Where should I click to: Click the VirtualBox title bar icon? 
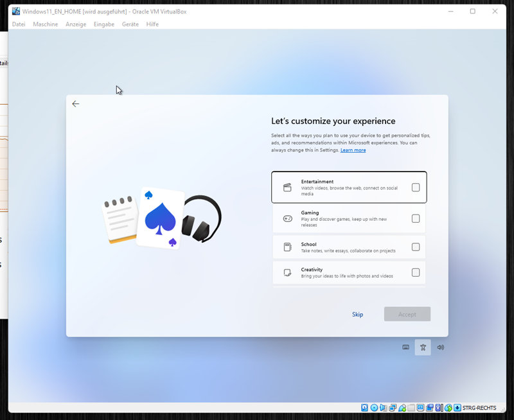pyautogui.click(x=16, y=11)
